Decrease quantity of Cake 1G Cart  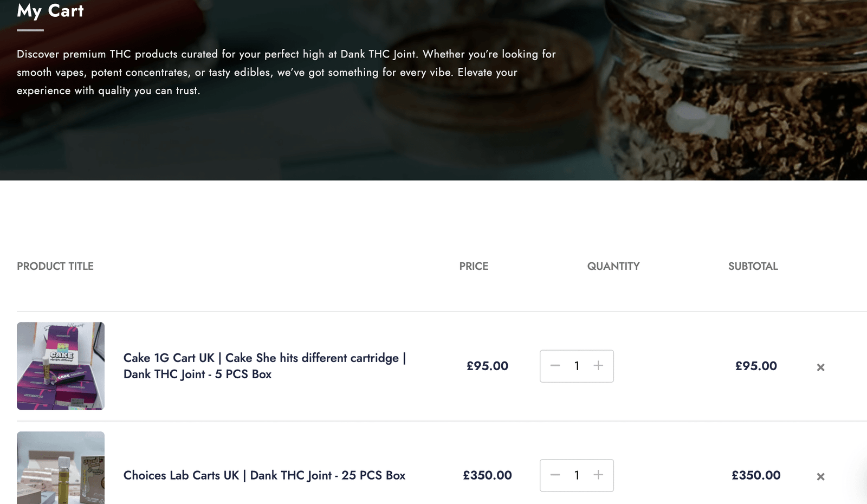tap(555, 366)
